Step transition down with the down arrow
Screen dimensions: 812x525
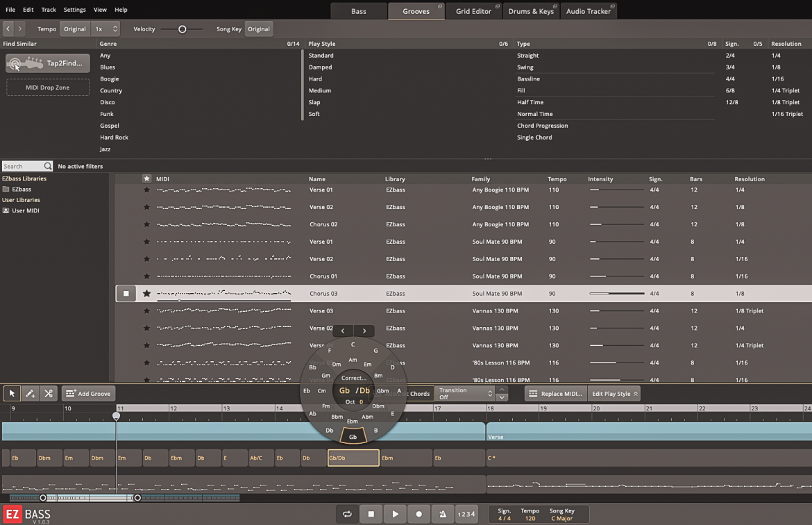(x=501, y=397)
